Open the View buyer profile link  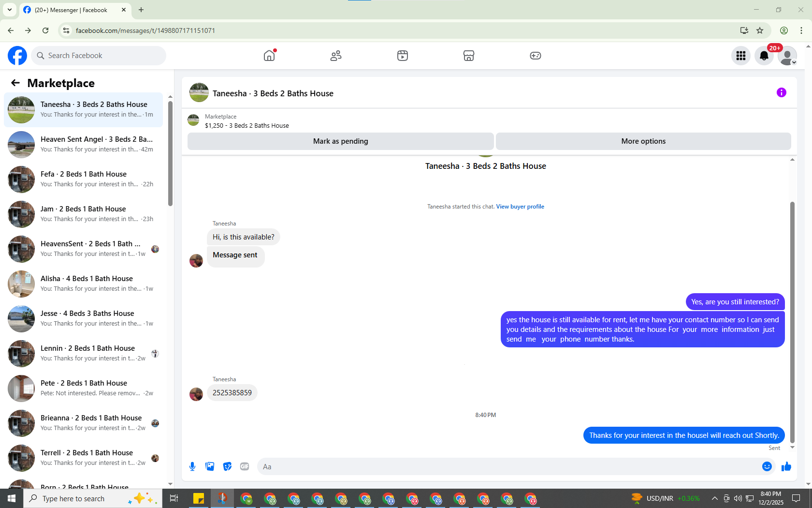point(520,207)
